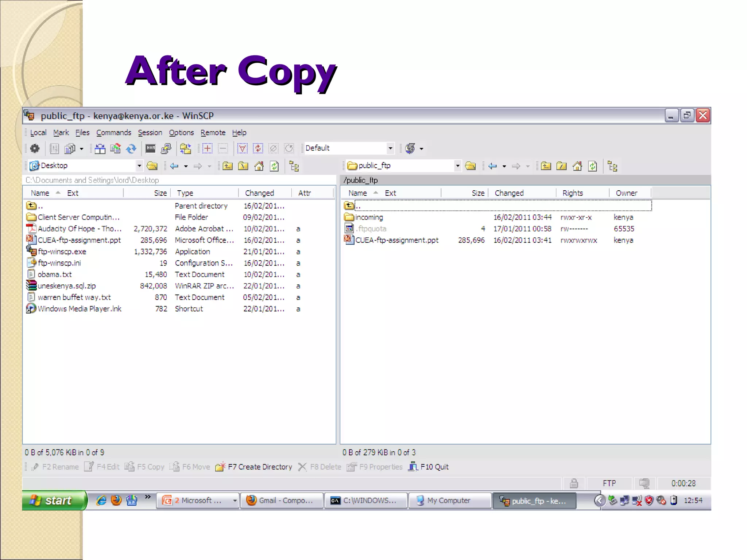The width and height of the screenshot is (747, 560).
Task: Open the Local menu
Action: (x=38, y=133)
